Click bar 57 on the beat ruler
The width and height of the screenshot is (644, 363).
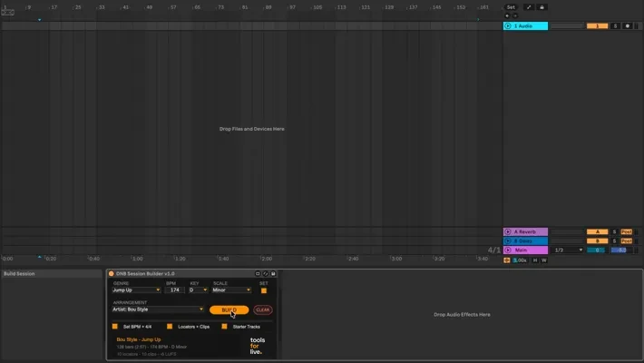(173, 7)
